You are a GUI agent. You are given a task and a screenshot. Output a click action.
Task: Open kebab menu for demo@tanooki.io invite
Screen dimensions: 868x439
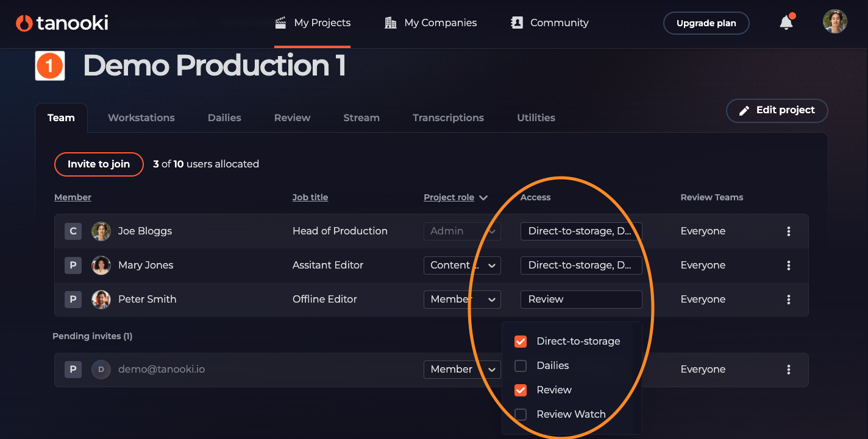789,370
